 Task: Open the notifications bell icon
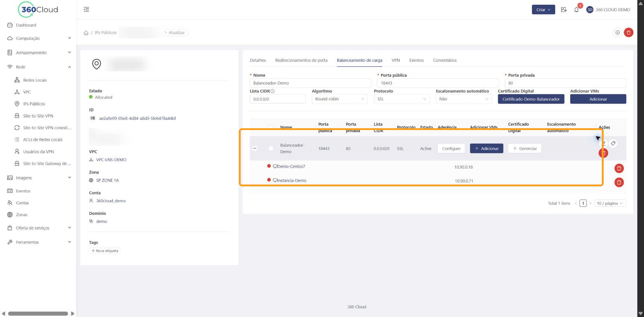(576, 10)
